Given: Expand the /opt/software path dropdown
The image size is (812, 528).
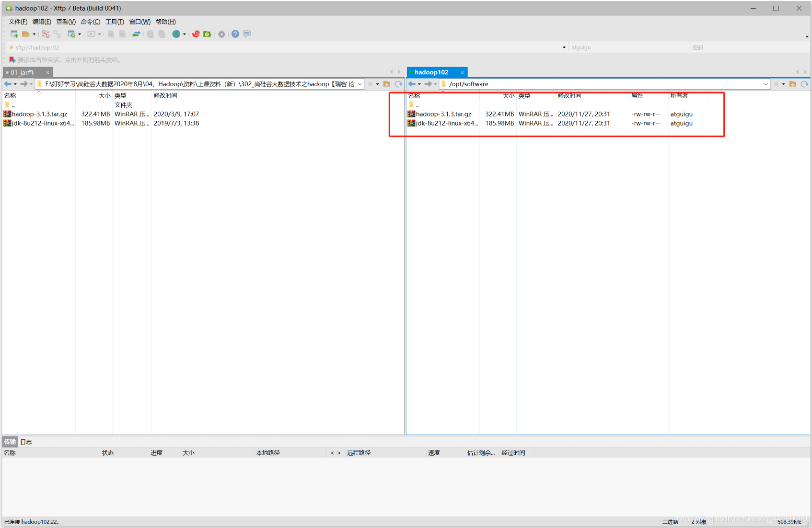Looking at the screenshot, I should pos(766,84).
